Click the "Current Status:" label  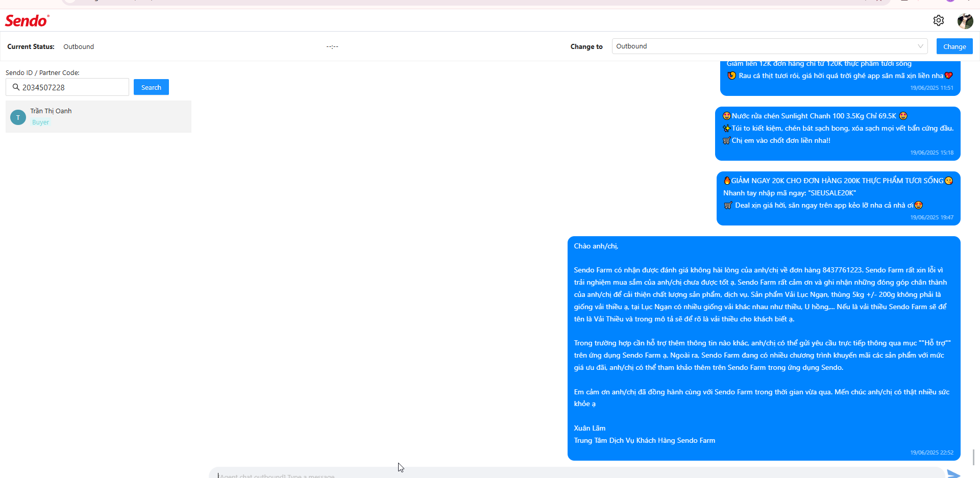(31, 46)
